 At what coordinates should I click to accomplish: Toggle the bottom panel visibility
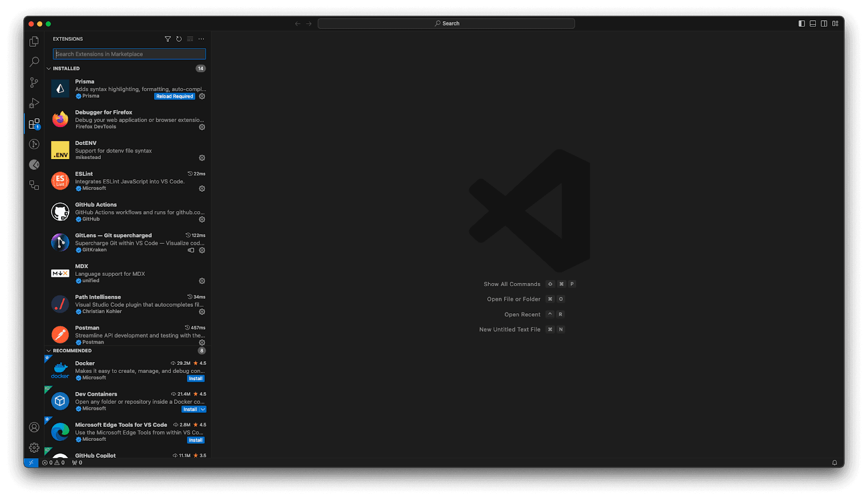pyautogui.click(x=813, y=23)
